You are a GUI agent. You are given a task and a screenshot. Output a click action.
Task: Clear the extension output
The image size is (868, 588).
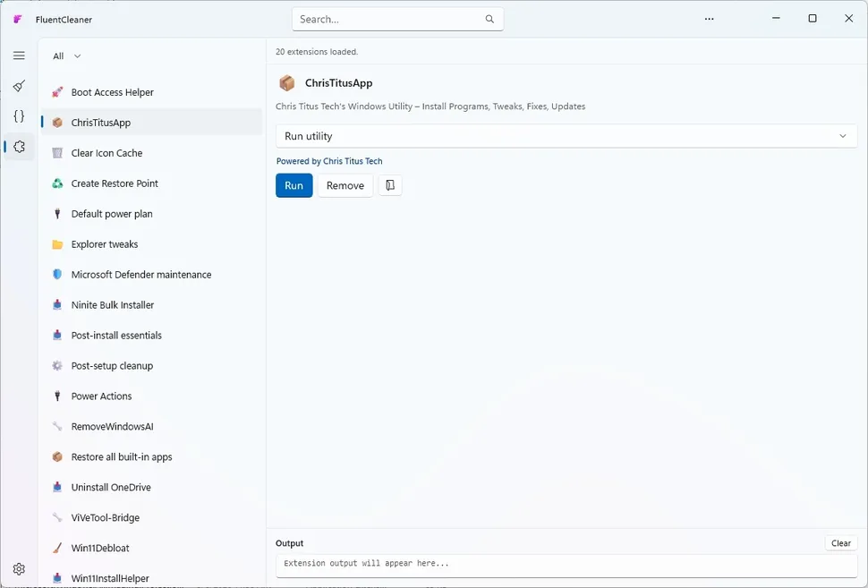click(x=841, y=543)
